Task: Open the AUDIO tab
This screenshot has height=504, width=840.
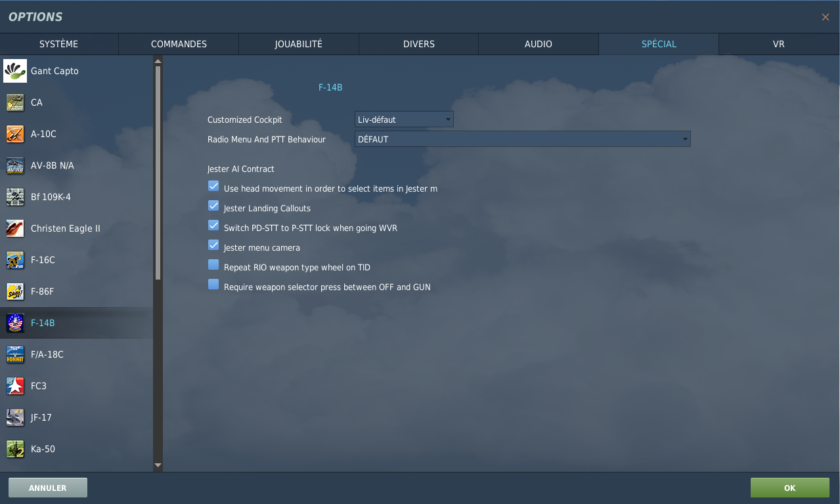Action: pyautogui.click(x=539, y=44)
